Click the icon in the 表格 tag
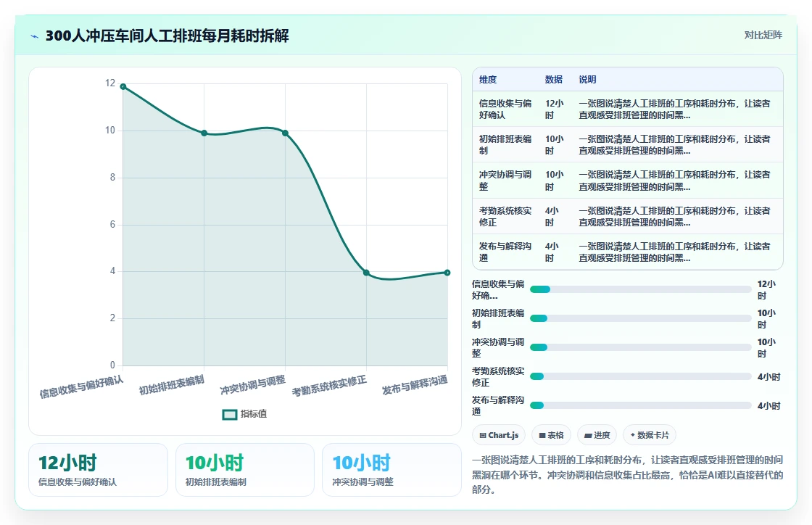812x525 pixels. [x=542, y=435]
